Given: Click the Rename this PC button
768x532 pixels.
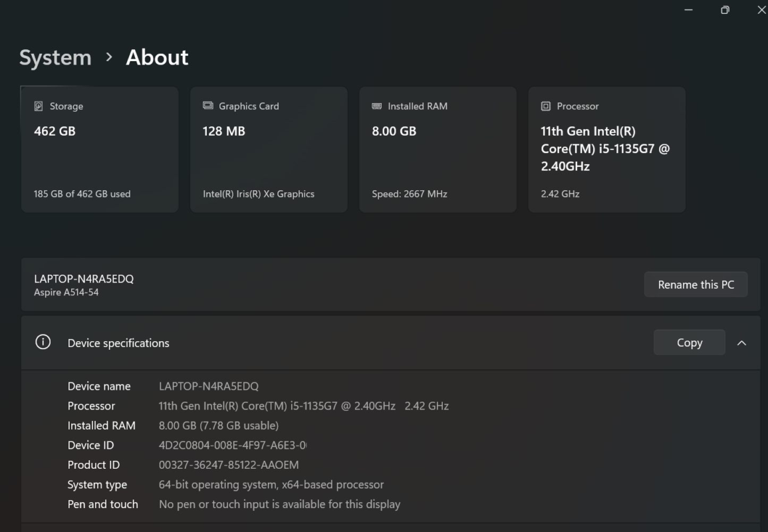Looking at the screenshot, I should (696, 285).
